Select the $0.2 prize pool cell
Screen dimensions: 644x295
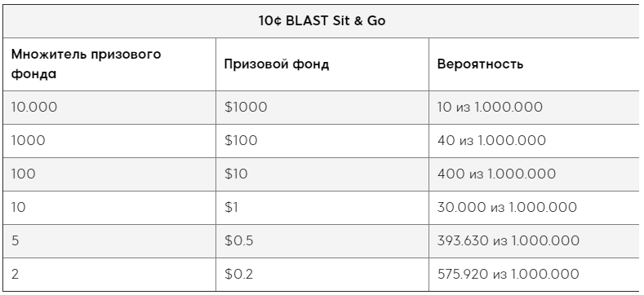point(322,275)
